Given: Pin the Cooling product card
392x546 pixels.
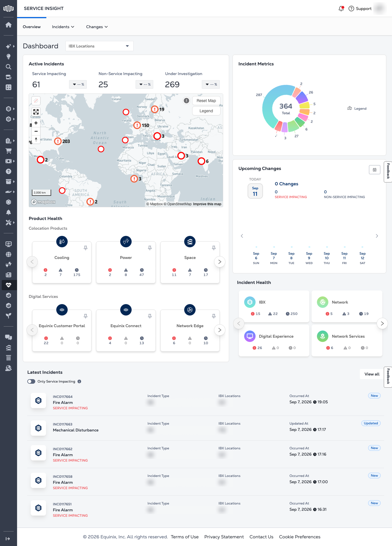Looking at the screenshot, I should click(x=86, y=248).
